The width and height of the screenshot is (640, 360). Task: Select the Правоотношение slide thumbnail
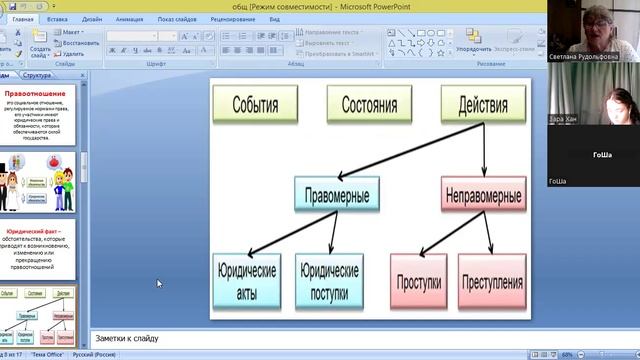click(x=37, y=115)
